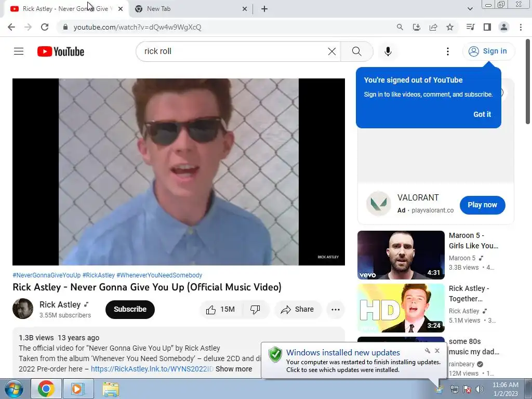Image resolution: width=532 pixels, height=399 pixels.
Task: Dislike the video with thumbs down
Action: 255,309
